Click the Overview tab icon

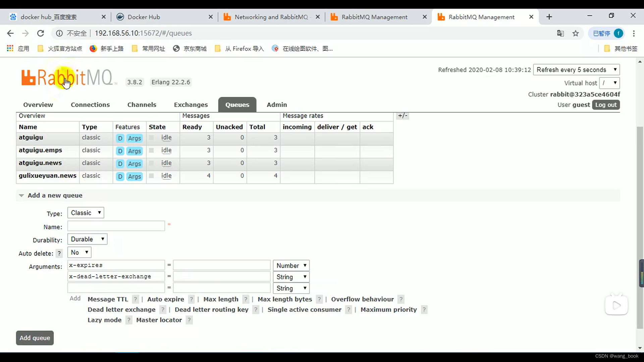(38, 105)
